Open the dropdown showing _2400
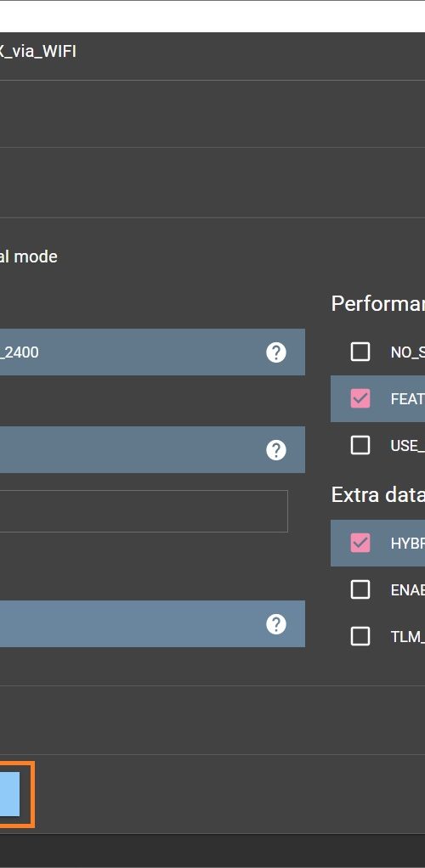425x868 pixels. click(x=152, y=352)
